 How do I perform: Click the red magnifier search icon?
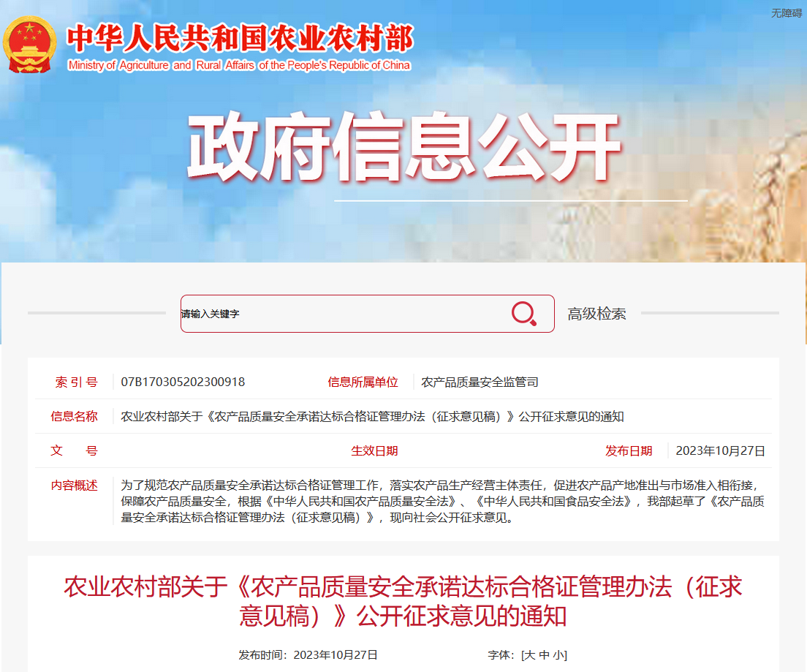524,313
